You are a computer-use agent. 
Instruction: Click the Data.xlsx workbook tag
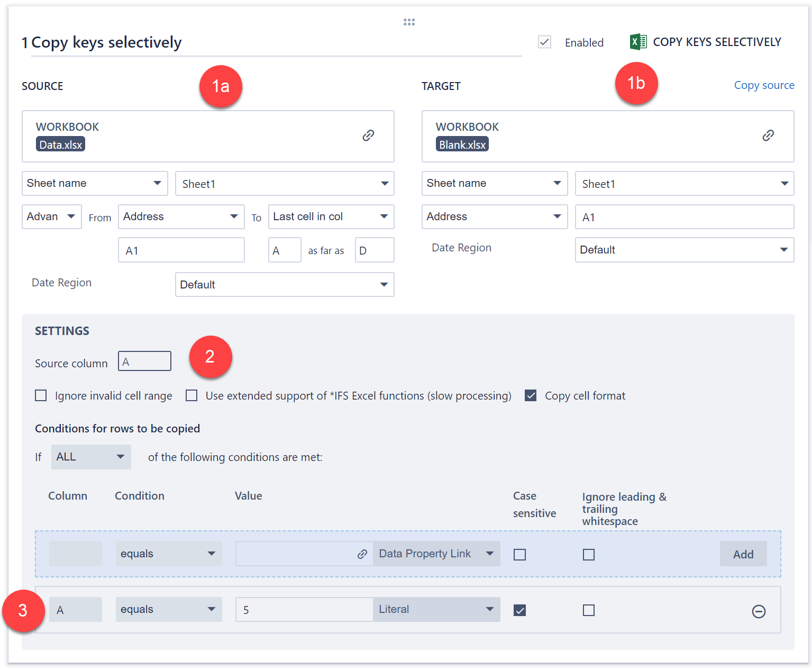pyautogui.click(x=61, y=144)
